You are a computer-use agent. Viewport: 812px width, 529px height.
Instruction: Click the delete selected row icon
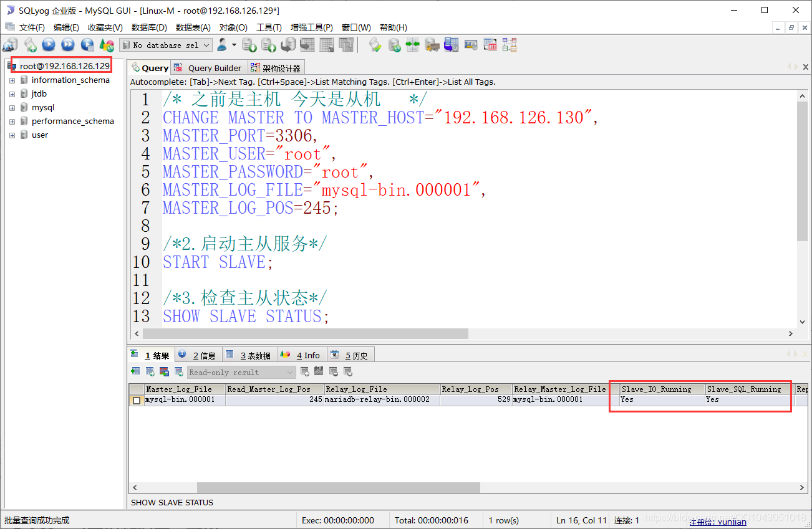(333, 371)
